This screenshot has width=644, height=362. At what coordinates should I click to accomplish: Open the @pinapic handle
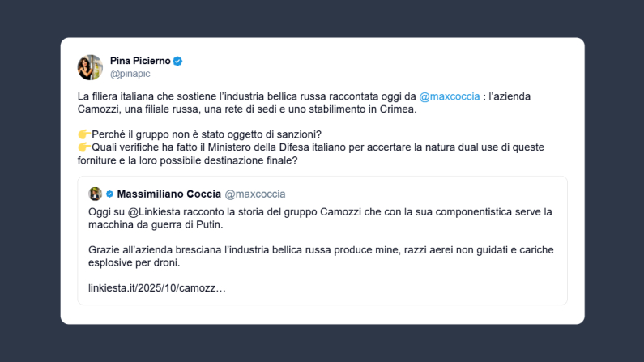click(x=130, y=73)
